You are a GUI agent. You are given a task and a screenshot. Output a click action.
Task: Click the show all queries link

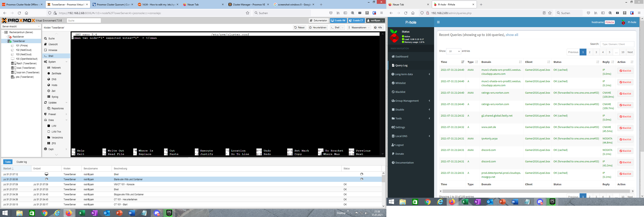point(512,35)
